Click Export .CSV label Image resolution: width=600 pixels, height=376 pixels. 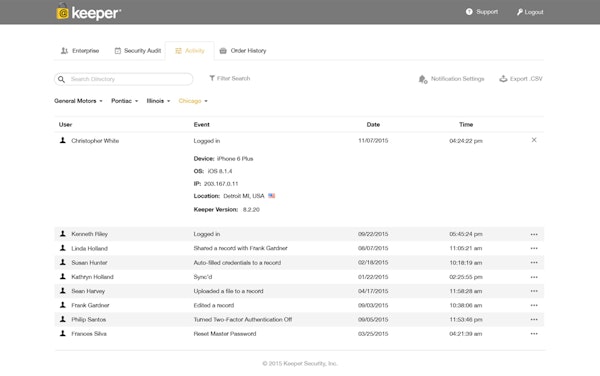click(x=526, y=79)
